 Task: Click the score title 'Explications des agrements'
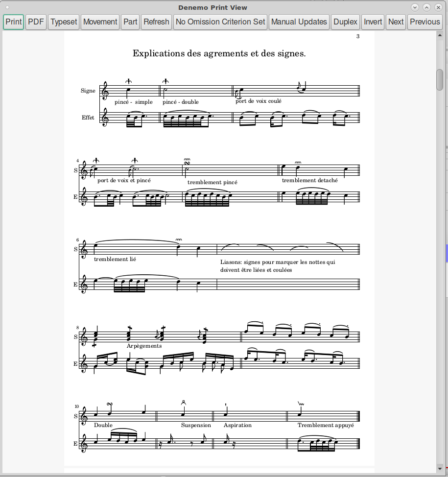pos(219,53)
